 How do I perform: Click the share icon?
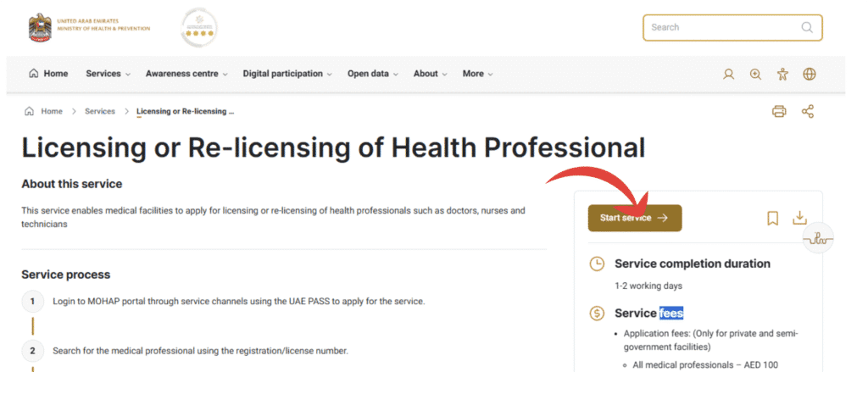[807, 112]
